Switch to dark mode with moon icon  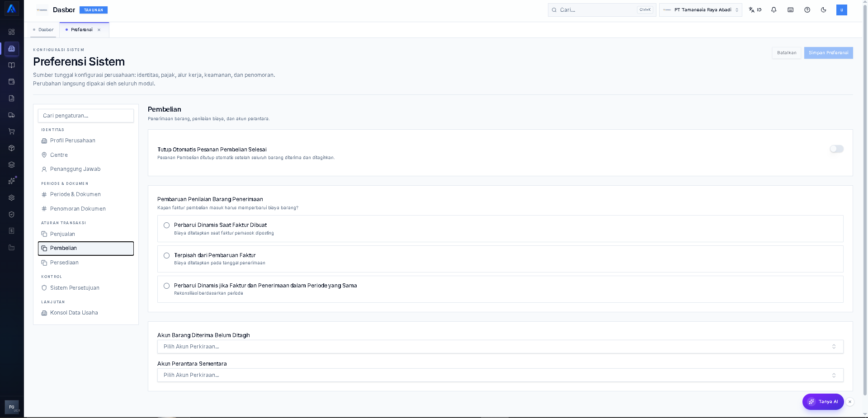[824, 10]
